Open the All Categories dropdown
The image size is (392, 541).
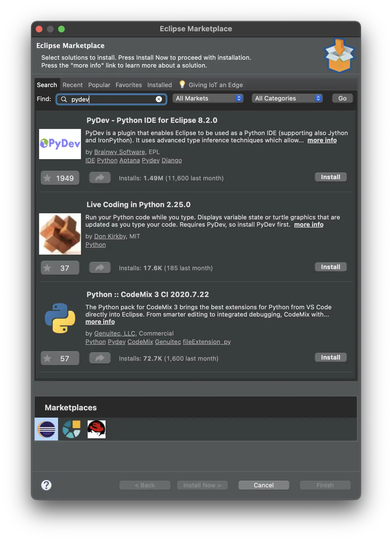pos(287,98)
